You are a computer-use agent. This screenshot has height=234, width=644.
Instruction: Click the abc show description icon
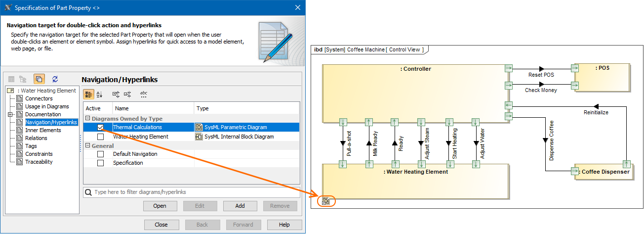click(144, 94)
